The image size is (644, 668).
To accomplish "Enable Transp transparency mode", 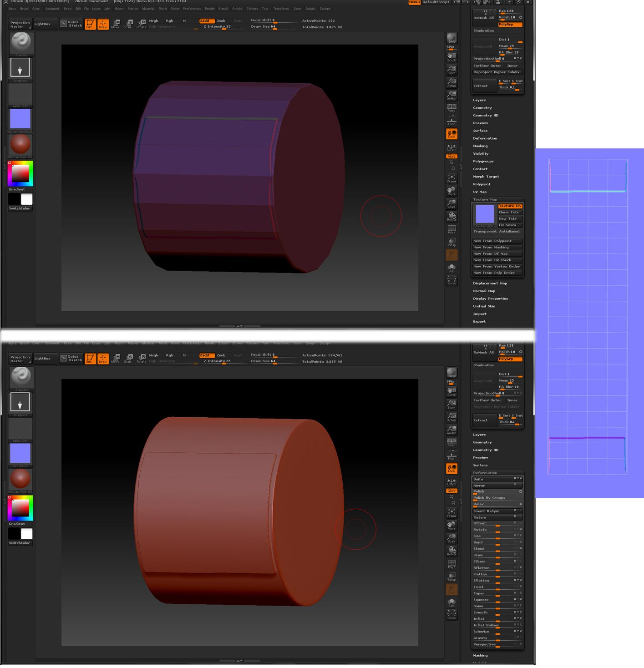I will (x=451, y=241).
